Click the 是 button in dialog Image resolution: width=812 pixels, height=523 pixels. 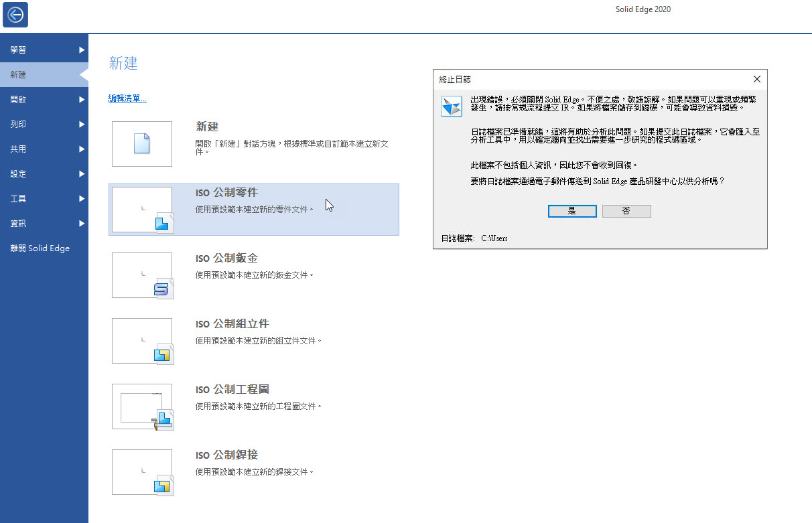coord(572,211)
